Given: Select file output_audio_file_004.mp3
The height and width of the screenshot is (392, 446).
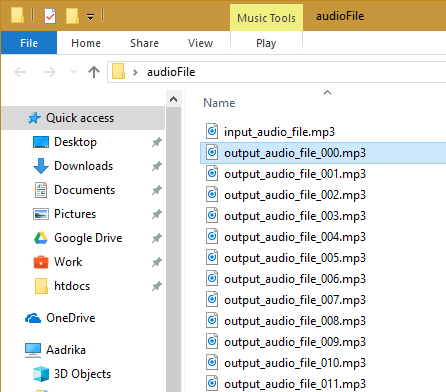Looking at the screenshot, I should (295, 237).
